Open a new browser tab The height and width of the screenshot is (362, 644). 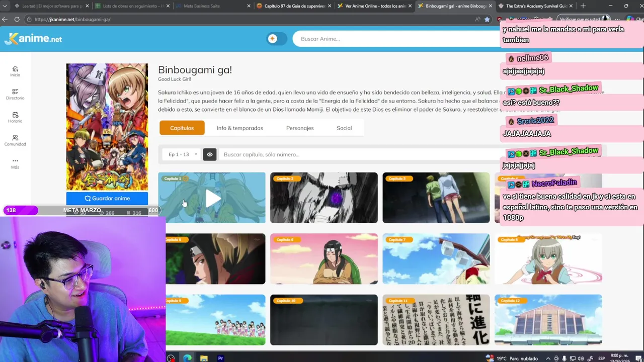click(583, 6)
